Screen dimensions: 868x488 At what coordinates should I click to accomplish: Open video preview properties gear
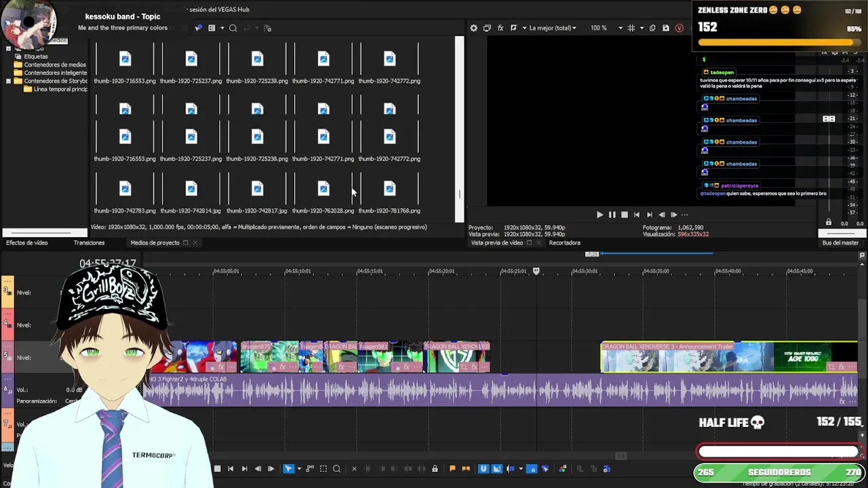click(x=473, y=28)
